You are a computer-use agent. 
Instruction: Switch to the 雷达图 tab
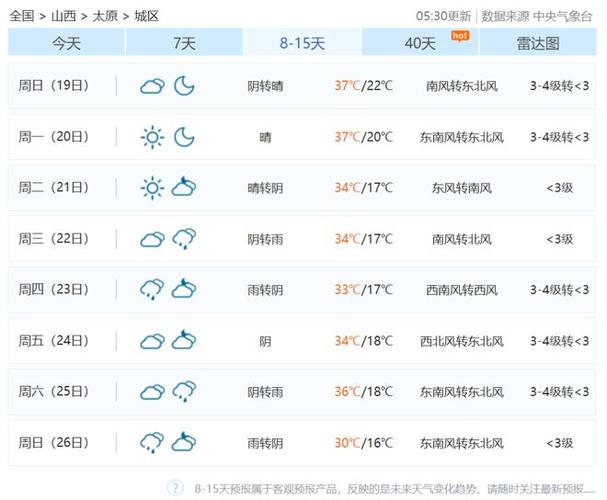tap(538, 42)
